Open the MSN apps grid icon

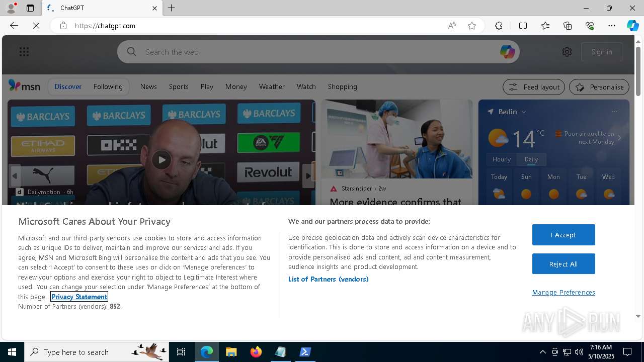click(x=24, y=52)
